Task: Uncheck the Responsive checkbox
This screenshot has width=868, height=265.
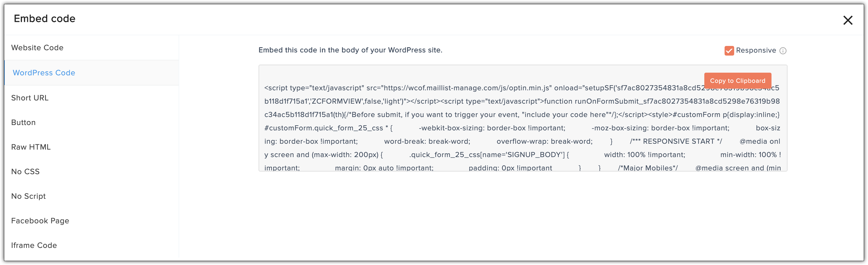Action: (729, 51)
